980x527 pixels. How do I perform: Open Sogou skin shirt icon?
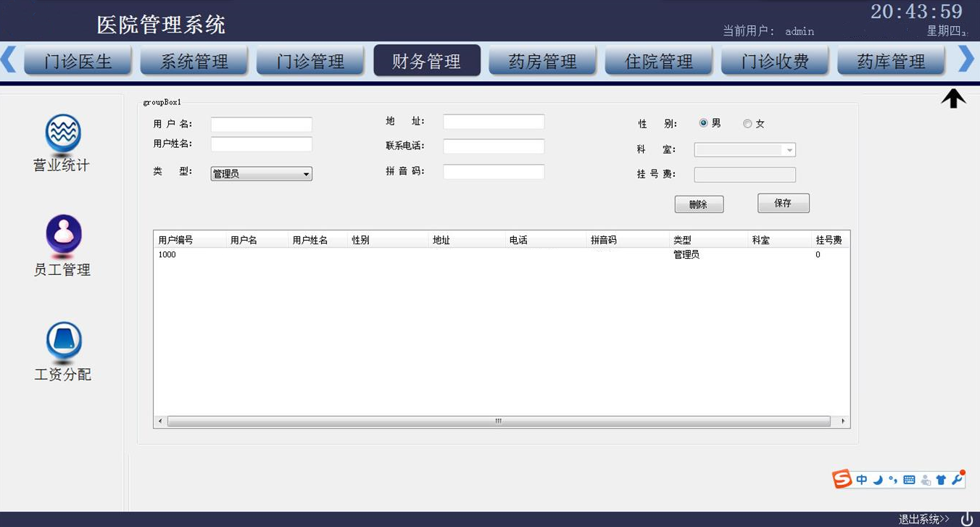click(x=941, y=480)
